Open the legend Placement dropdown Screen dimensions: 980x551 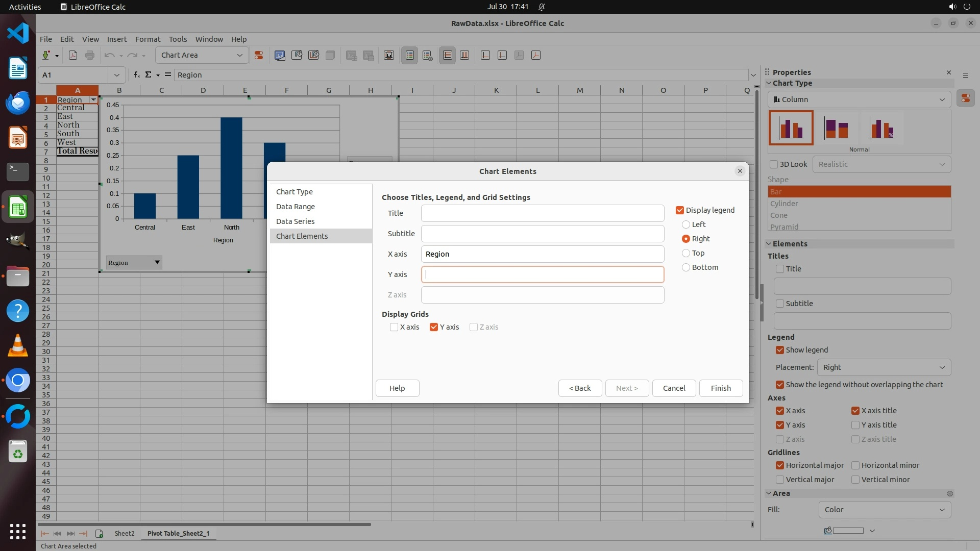(884, 367)
